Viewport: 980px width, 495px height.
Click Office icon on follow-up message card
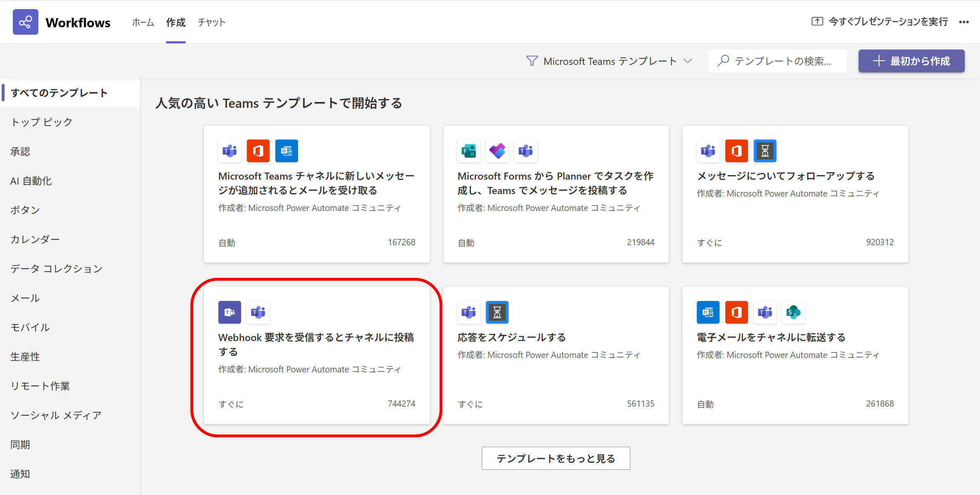point(736,151)
